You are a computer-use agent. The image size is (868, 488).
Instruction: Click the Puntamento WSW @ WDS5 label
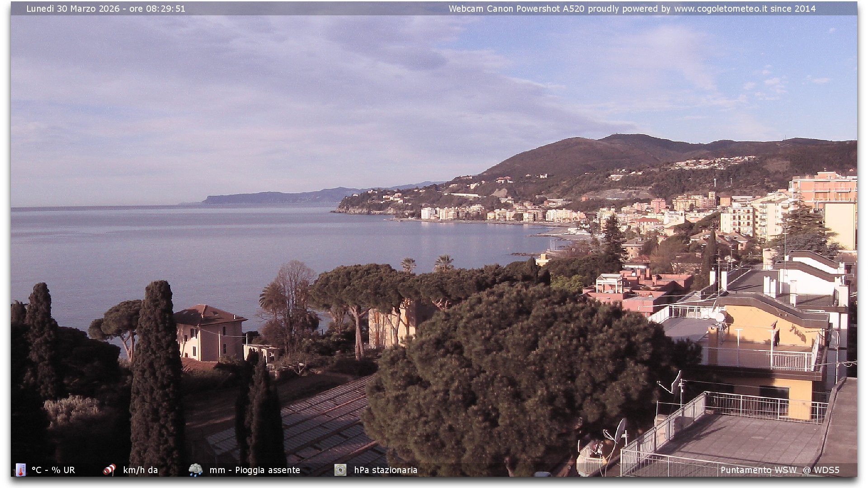coord(779,470)
